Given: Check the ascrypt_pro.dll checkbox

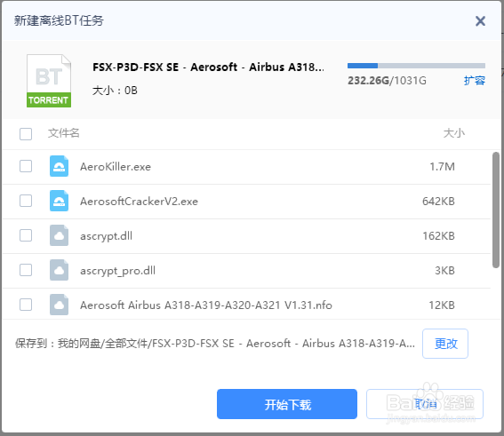Looking at the screenshot, I should tap(26, 270).
